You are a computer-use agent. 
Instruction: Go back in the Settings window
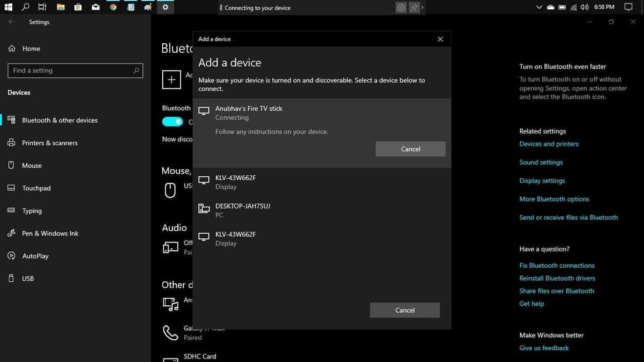pyautogui.click(x=11, y=22)
